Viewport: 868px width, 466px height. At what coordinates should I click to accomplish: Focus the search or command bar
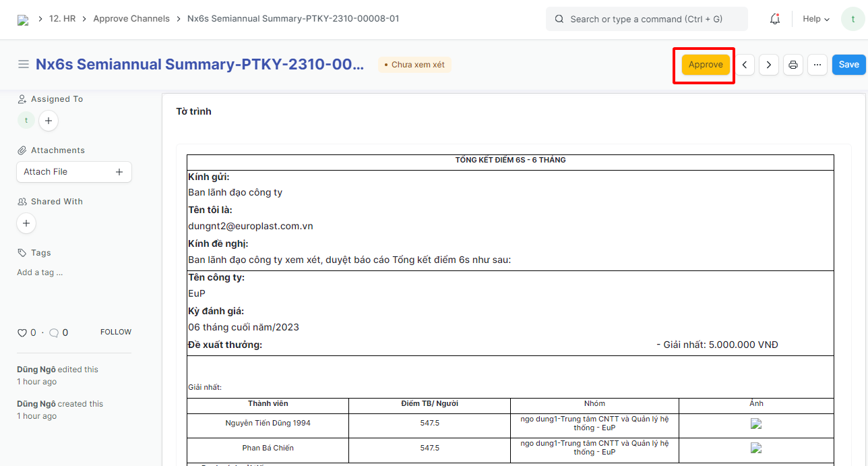[646, 19]
